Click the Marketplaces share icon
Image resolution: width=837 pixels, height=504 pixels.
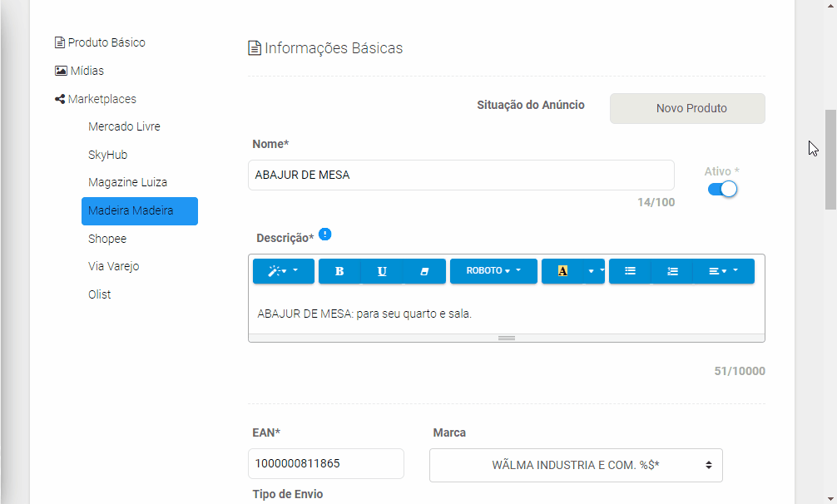tap(60, 99)
